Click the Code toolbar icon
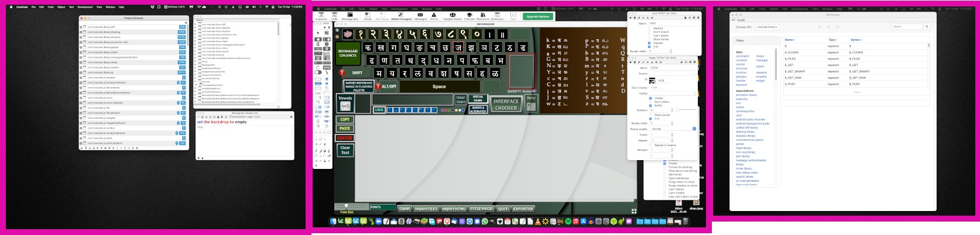This screenshot has width=980, height=235. pos(334,16)
